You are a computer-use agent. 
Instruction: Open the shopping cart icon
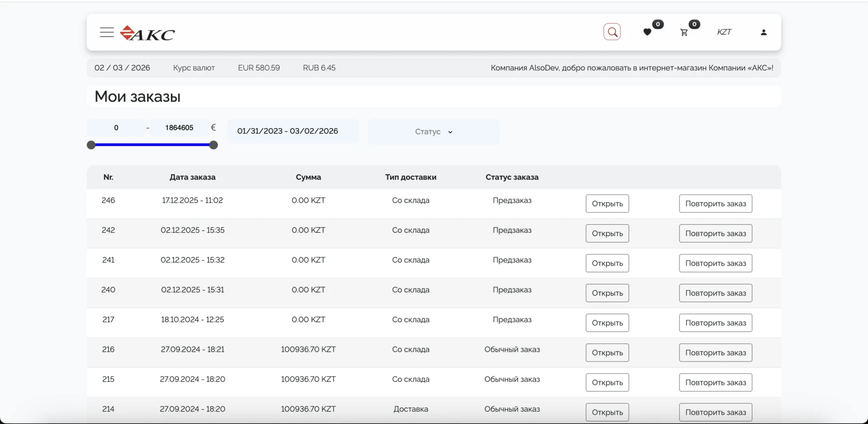[x=684, y=32]
